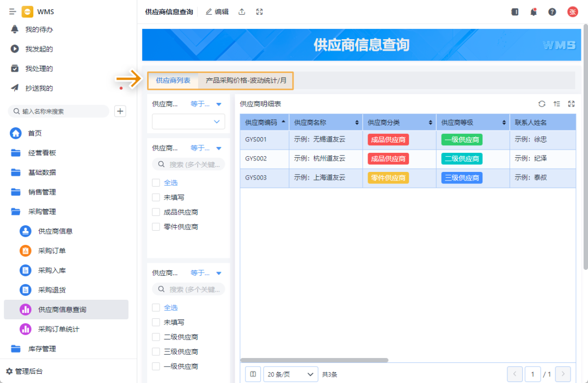Switch to the 供应商列表 tab
Viewport: 588px width, 383px height.
pyautogui.click(x=173, y=81)
